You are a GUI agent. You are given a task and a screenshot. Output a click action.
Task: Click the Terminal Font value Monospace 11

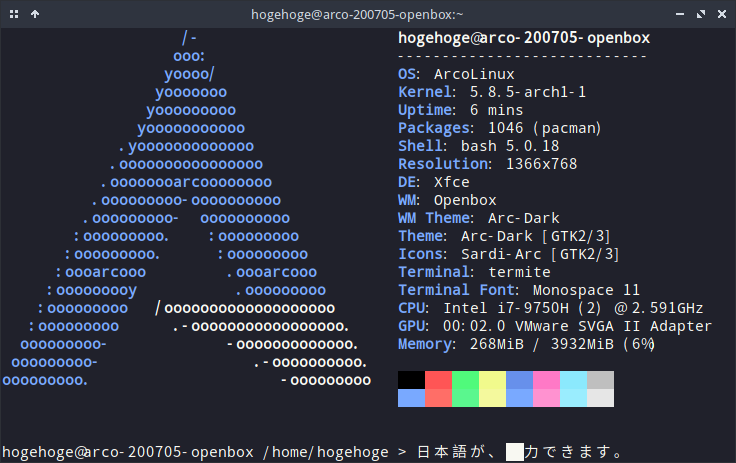tap(586, 290)
